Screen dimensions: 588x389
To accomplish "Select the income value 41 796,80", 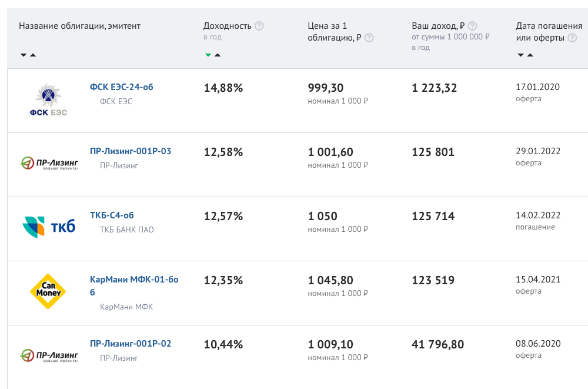I will coord(437,345).
